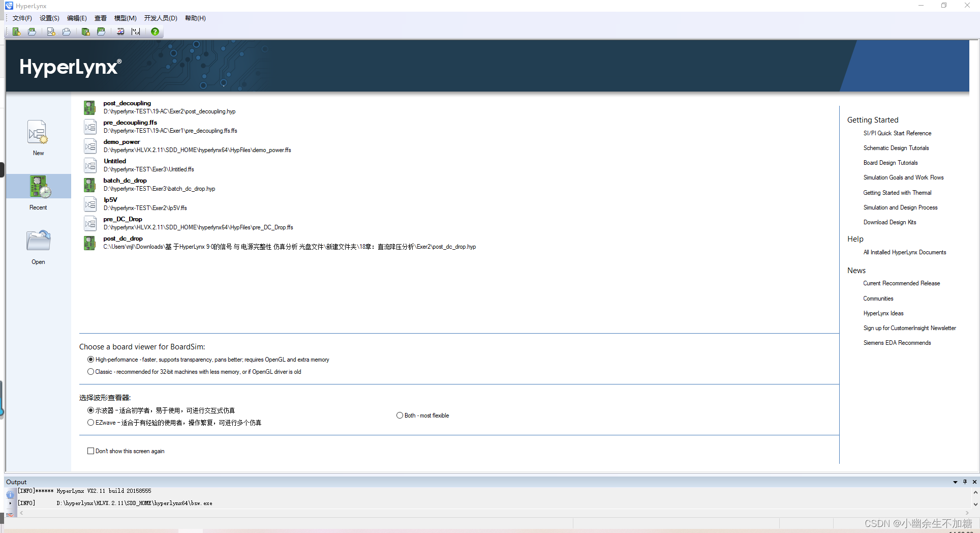Pin the Output panel with pushpin icon
Screen dimensions: 980x533
click(965, 482)
